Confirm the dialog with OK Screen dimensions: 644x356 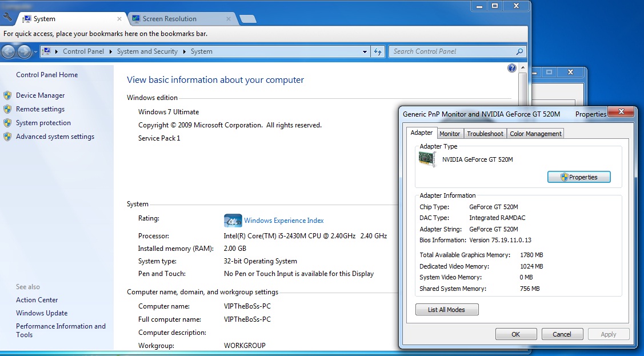(516, 334)
